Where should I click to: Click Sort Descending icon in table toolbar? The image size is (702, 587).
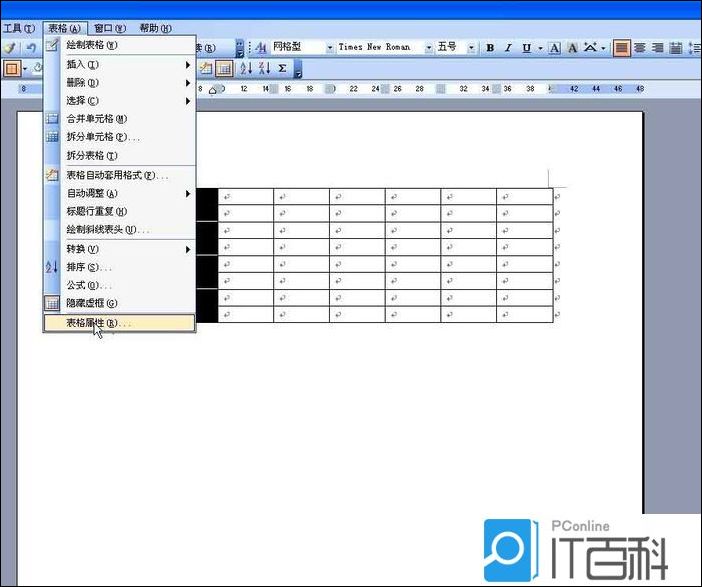click(x=264, y=68)
